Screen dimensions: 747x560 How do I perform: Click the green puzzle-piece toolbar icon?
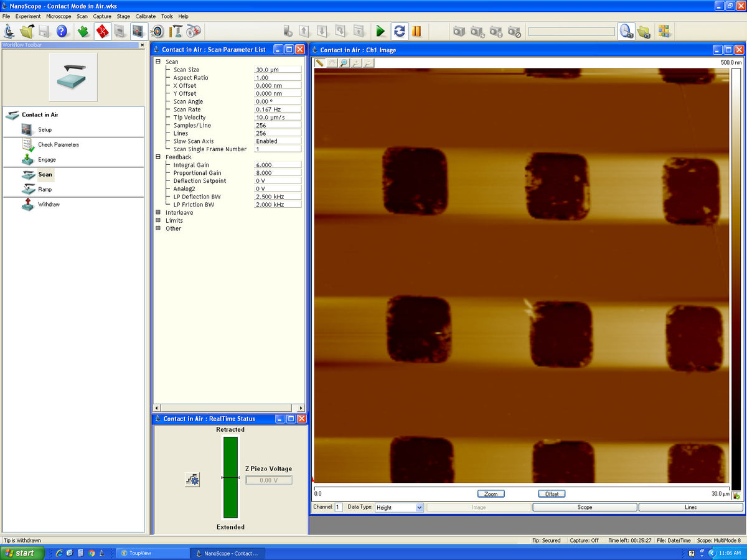pos(83,31)
